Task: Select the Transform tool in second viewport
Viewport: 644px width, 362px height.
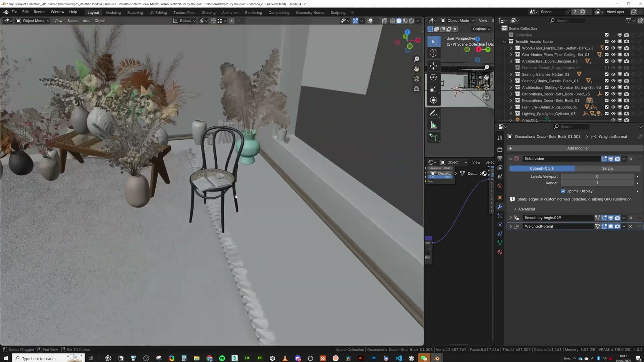Action: pos(433,100)
